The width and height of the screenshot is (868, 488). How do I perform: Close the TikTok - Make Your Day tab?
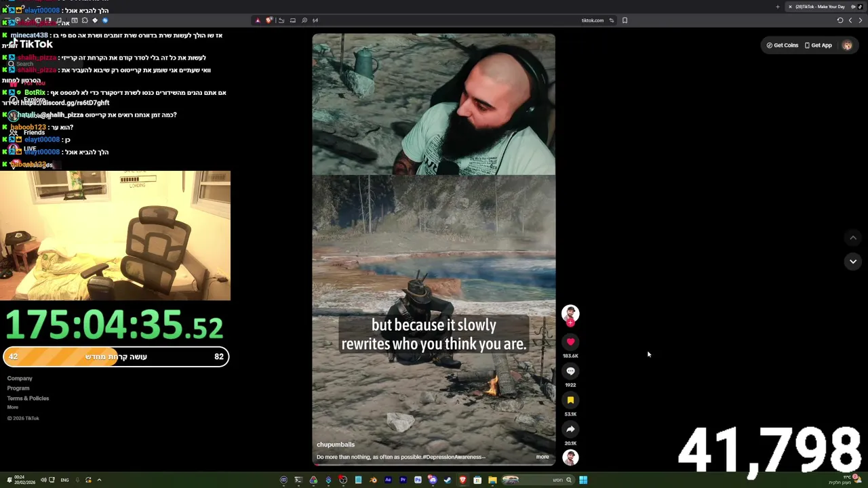click(790, 7)
